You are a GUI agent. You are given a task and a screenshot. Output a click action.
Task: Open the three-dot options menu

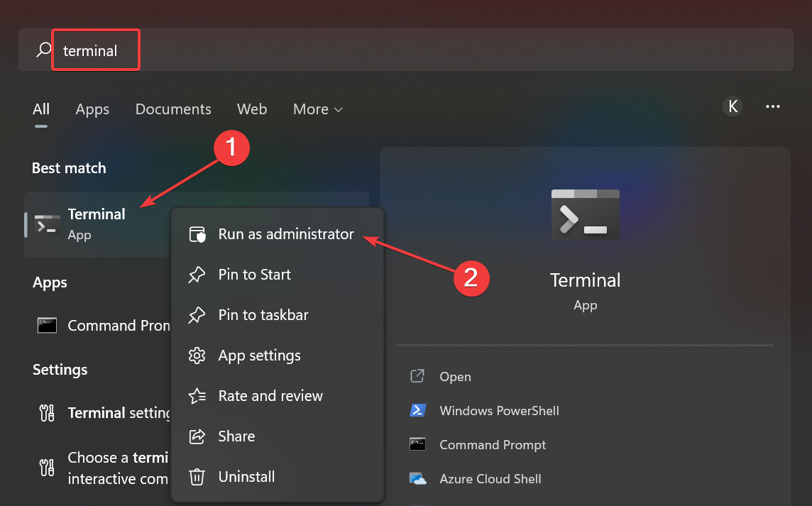coord(773,106)
